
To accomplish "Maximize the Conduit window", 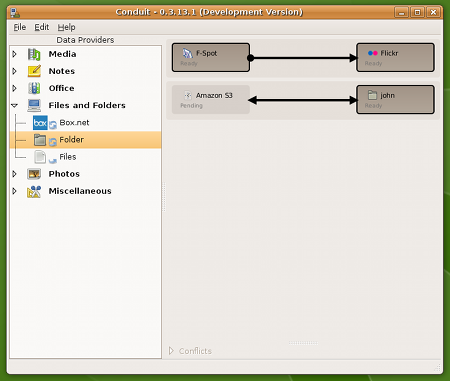I will (x=417, y=13).
